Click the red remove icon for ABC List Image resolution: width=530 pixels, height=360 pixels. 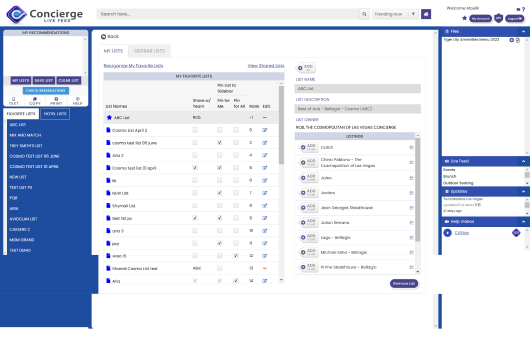pos(265,118)
